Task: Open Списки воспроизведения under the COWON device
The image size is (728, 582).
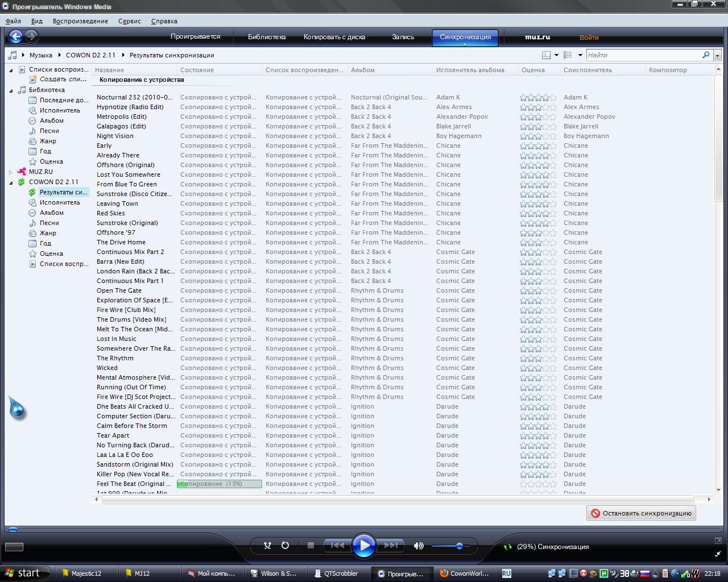Action: (64, 264)
